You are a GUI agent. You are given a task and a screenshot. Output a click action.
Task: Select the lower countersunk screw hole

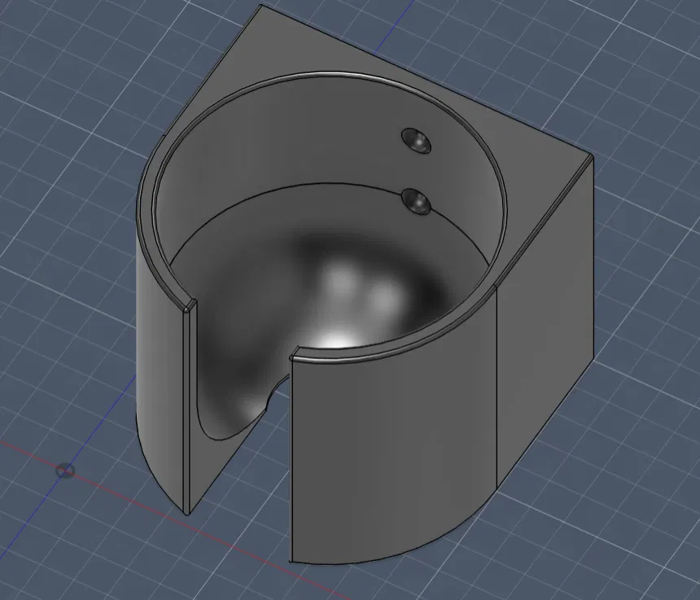tap(416, 201)
